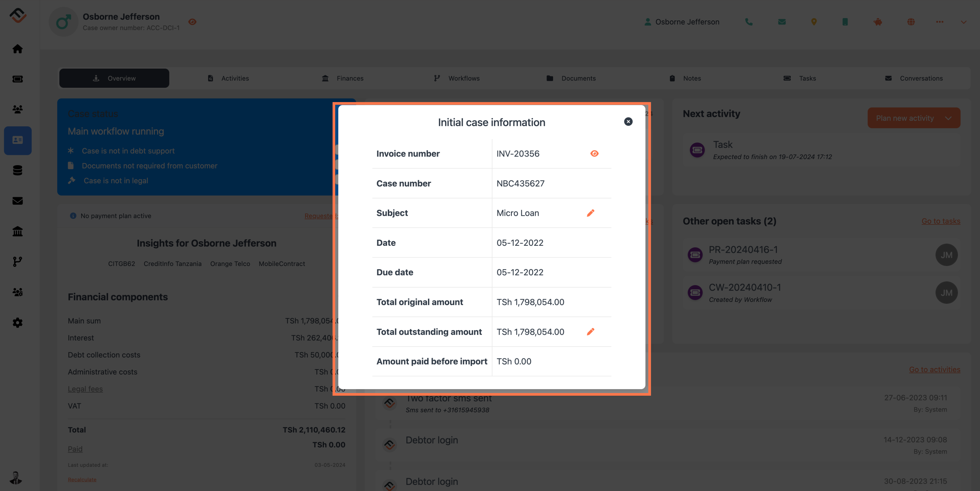Image resolution: width=980 pixels, height=491 pixels.
Task: Click the Recalculate link
Action: 82,480
